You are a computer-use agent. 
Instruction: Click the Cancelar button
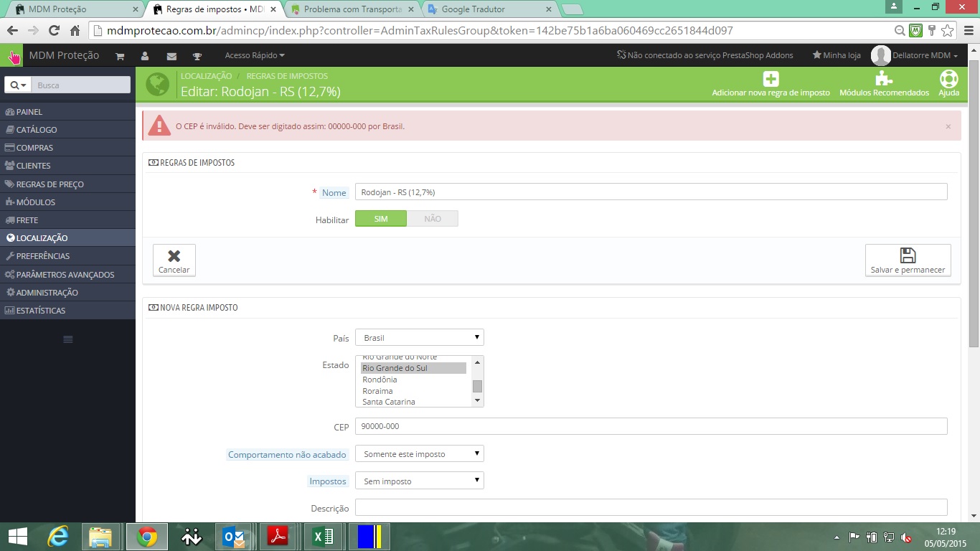coord(174,260)
